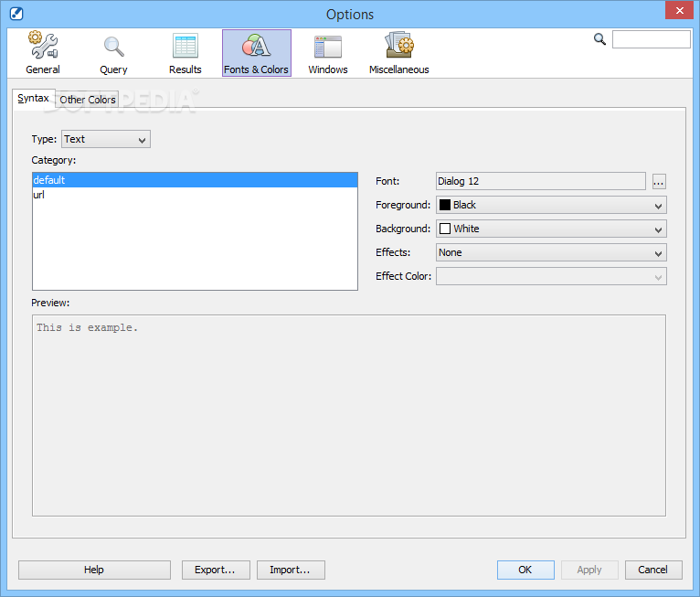This screenshot has width=700, height=597.
Task: Open the font chooser ellipsis button
Action: click(x=659, y=182)
